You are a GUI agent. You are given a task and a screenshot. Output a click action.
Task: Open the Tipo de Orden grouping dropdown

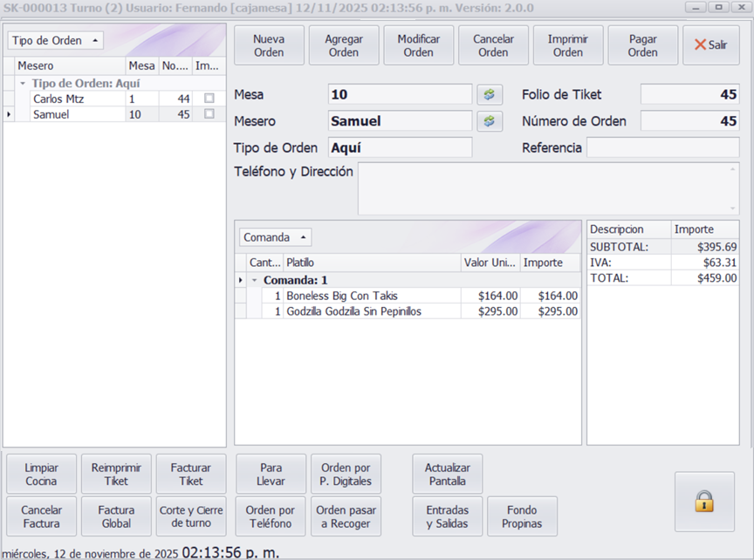tap(55, 41)
